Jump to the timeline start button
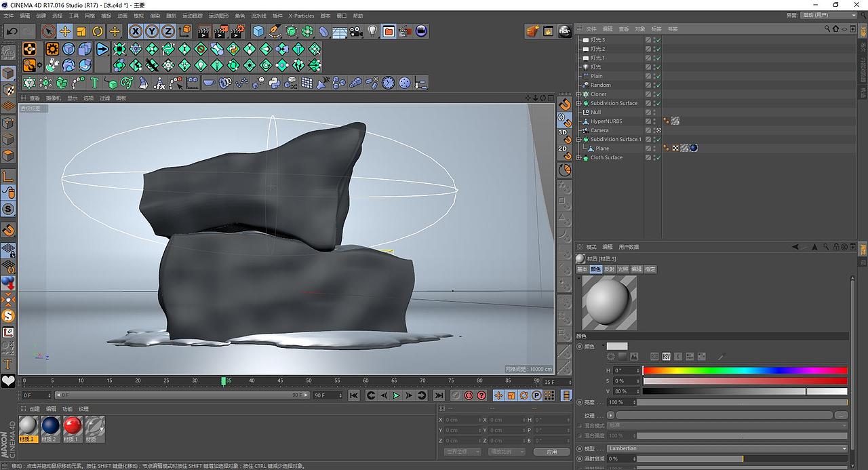The height and width of the screenshot is (470, 868). (x=354, y=395)
